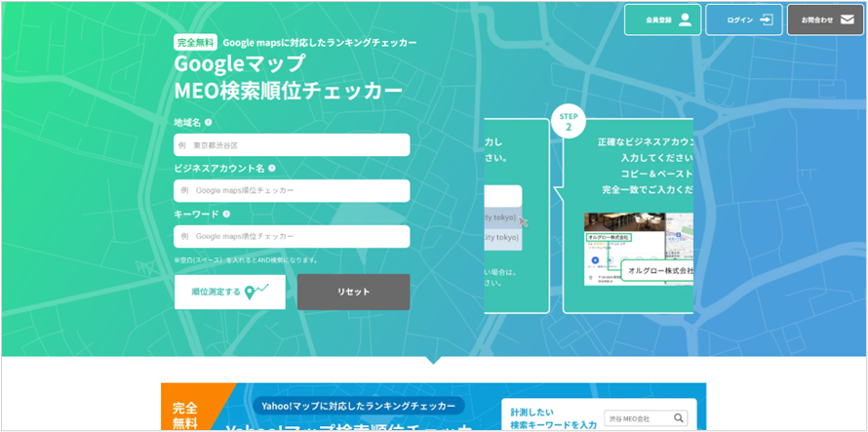Click the AND検索 note below the keyword field

(245, 259)
